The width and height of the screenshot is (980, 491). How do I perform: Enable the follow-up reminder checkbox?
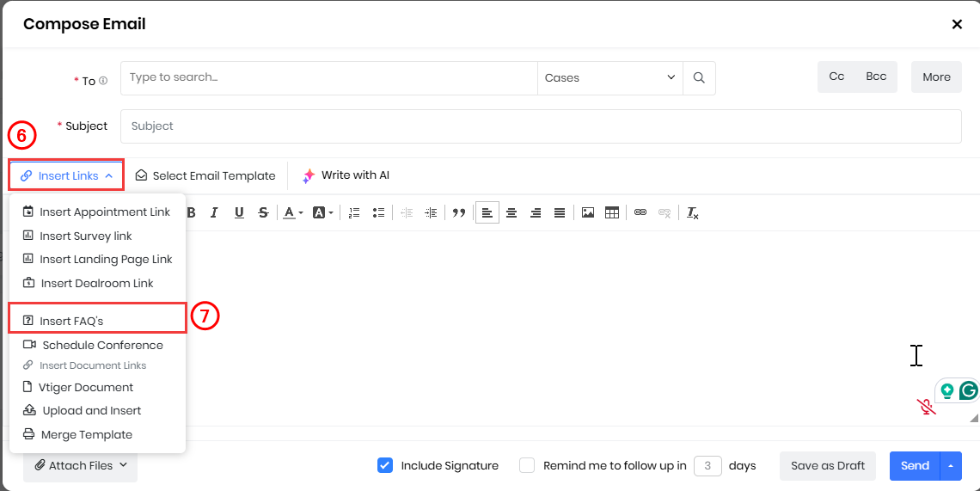click(x=527, y=465)
